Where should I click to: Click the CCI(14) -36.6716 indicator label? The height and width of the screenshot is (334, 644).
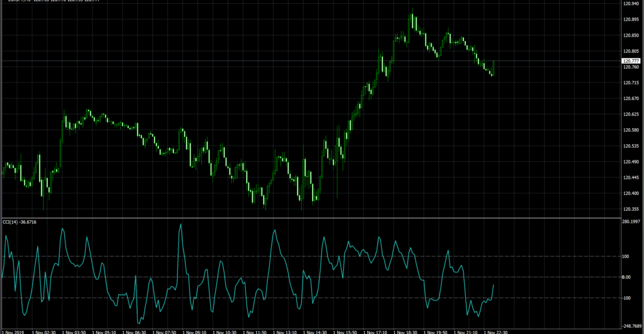tap(19, 222)
